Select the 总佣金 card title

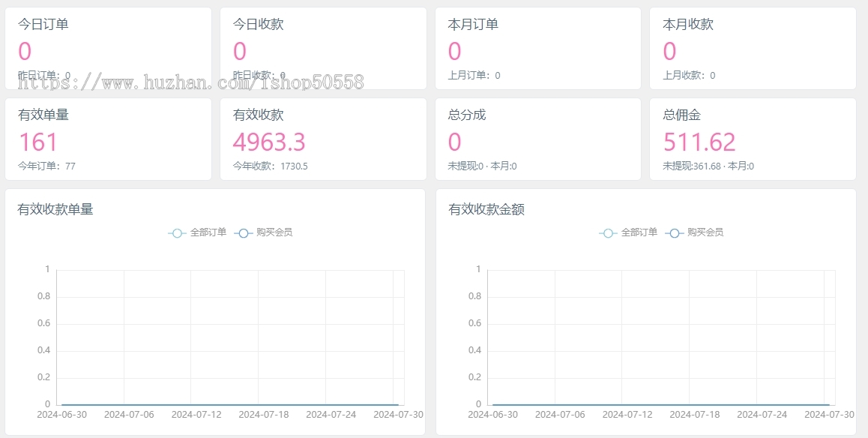click(681, 115)
